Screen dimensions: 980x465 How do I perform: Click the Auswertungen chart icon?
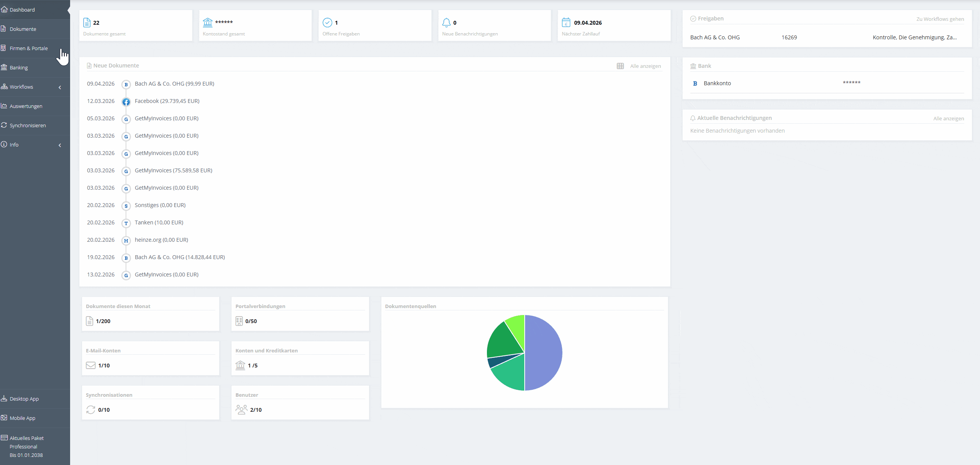(4, 106)
